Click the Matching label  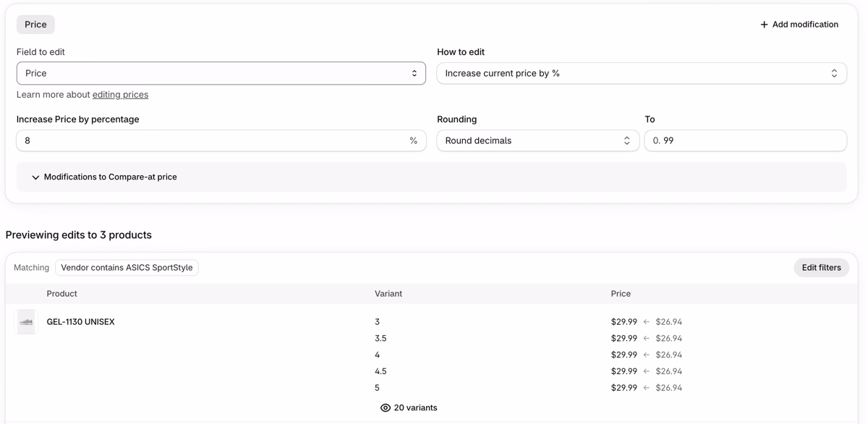[32, 268]
